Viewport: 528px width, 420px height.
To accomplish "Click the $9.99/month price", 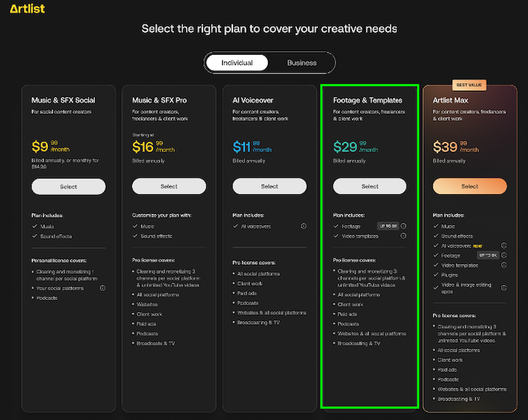I will (x=50, y=146).
